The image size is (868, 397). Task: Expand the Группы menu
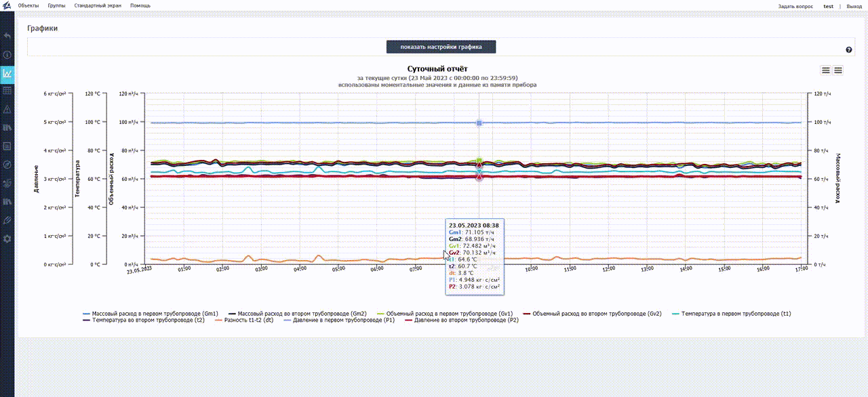point(56,5)
